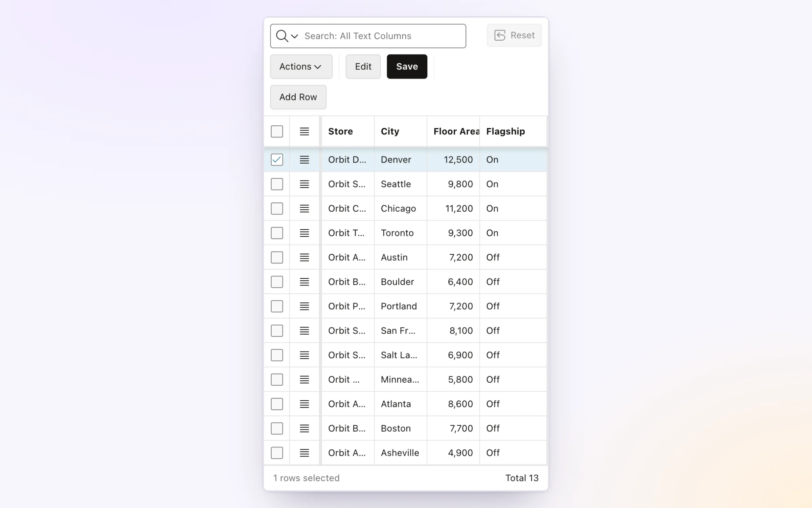812x508 pixels.
Task: Click the Orbit T... store cell
Action: tap(348, 233)
